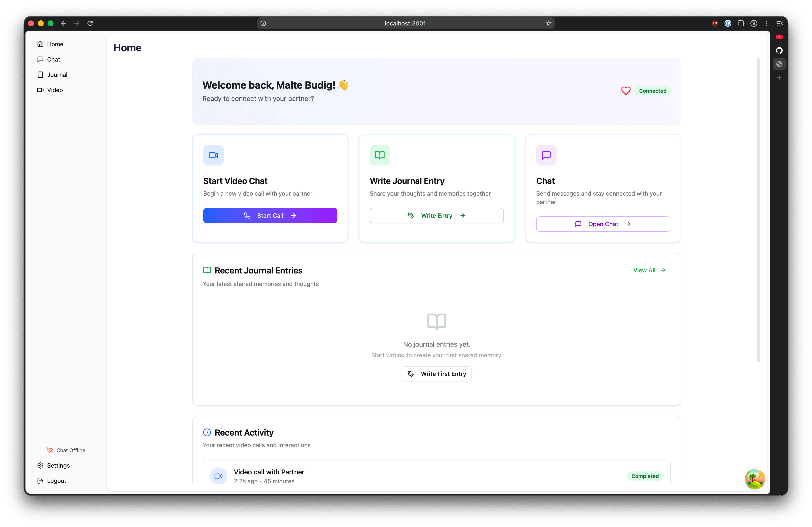Image resolution: width=812 pixels, height=527 pixels.
Task: Click the video icon of the Partner call
Action: click(218, 476)
